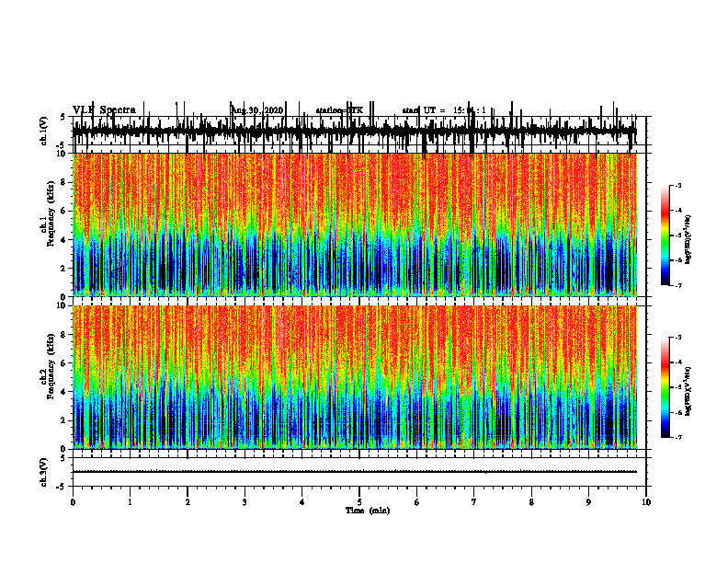Viewport: 728px width, 563px height.
Task: Click the "-3" value on ch.1 colorbar
Action: [677, 185]
